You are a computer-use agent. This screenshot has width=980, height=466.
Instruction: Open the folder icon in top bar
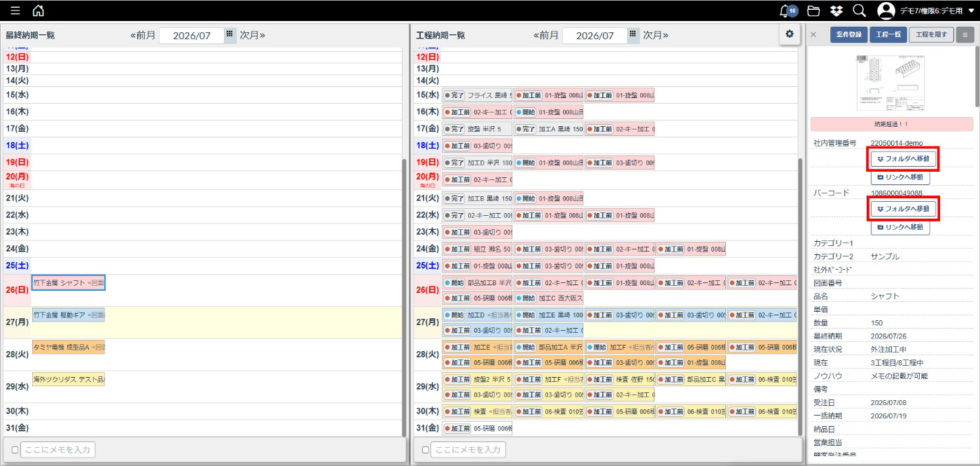tap(813, 11)
